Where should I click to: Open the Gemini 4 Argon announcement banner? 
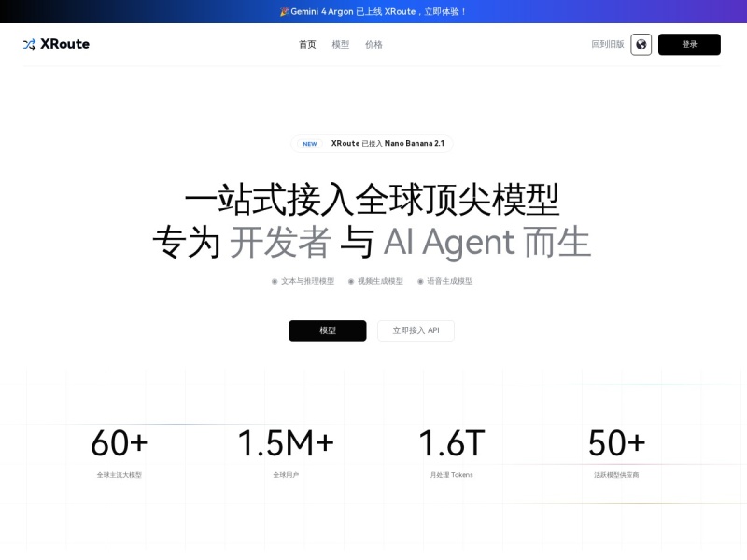[x=373, y=11]
